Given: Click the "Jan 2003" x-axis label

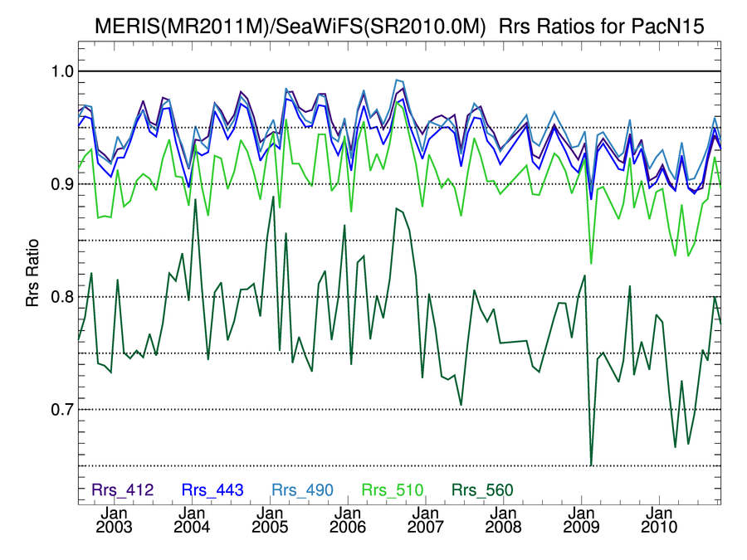Looking at the screenshot, I should pos(114,520).
